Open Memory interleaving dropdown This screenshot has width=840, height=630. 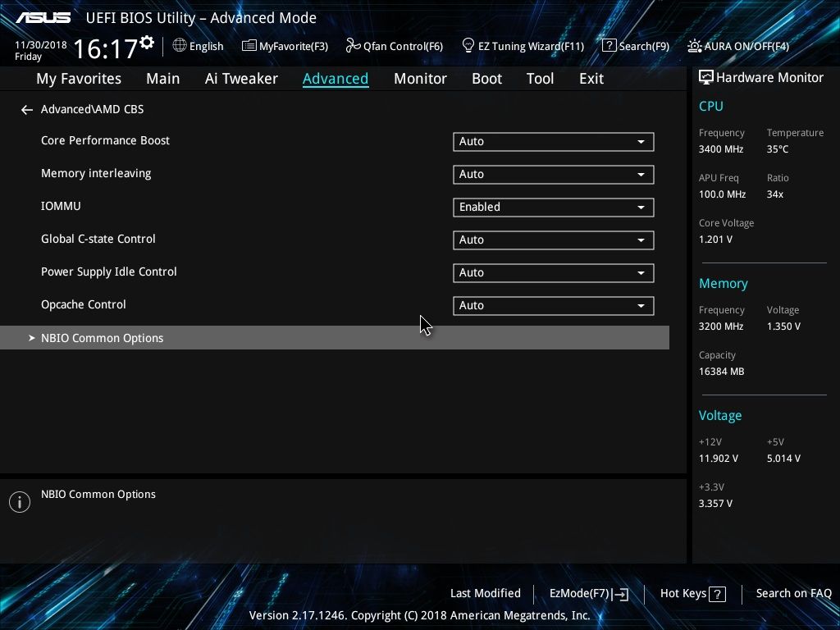(x=554, y=175)
